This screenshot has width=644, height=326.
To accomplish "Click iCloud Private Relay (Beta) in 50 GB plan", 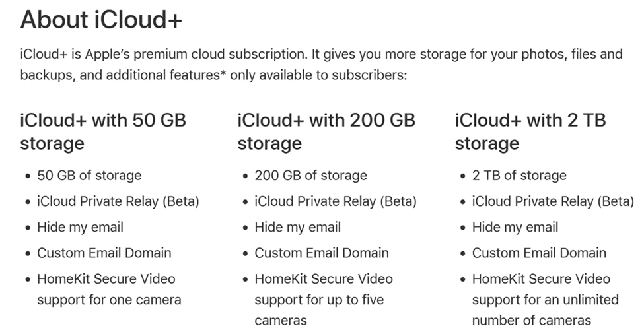I will pyautogui.click(x=118, y=201).
